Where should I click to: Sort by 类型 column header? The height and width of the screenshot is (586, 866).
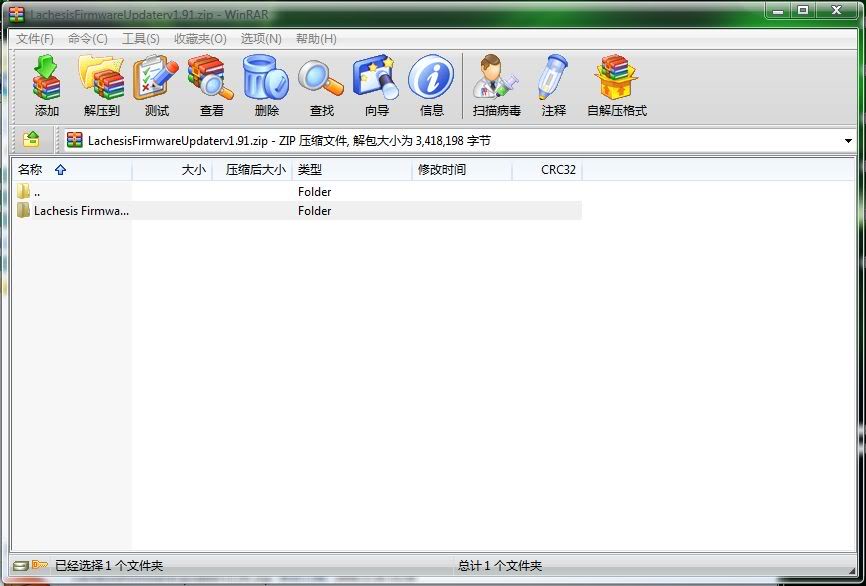pos(352,170)
